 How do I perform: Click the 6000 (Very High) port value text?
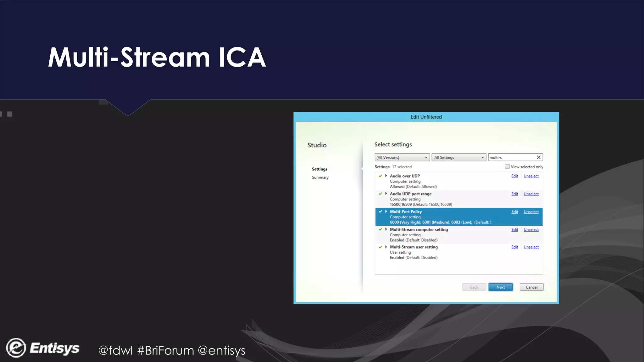click(405, 222)
